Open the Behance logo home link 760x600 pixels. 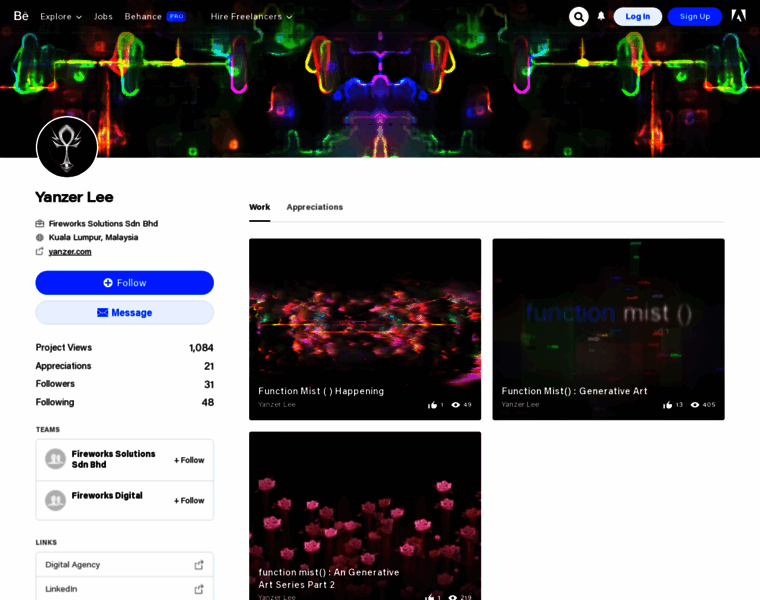click(x=21, y=16)
